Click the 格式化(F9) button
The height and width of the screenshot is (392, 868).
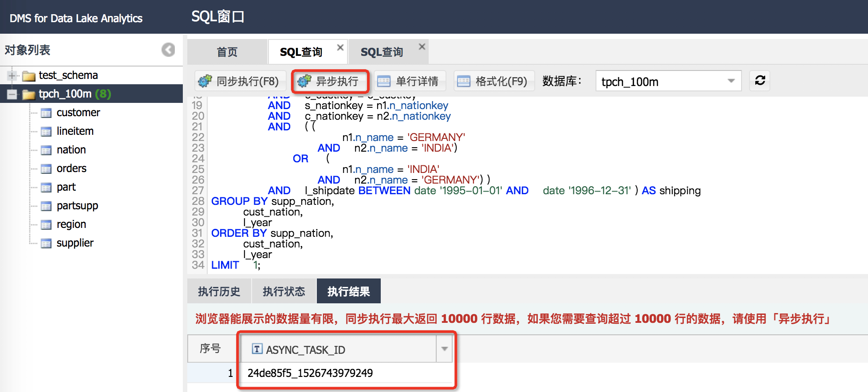(x=494, y=81)
